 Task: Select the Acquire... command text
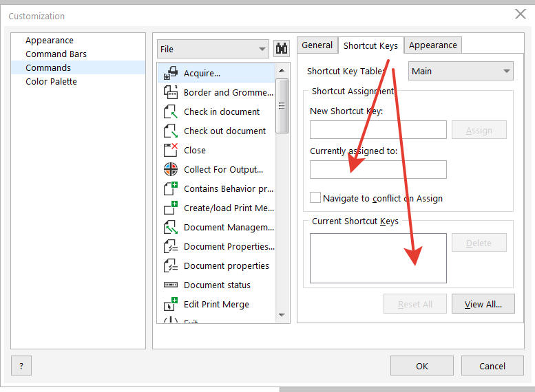[x=202, y=74]
